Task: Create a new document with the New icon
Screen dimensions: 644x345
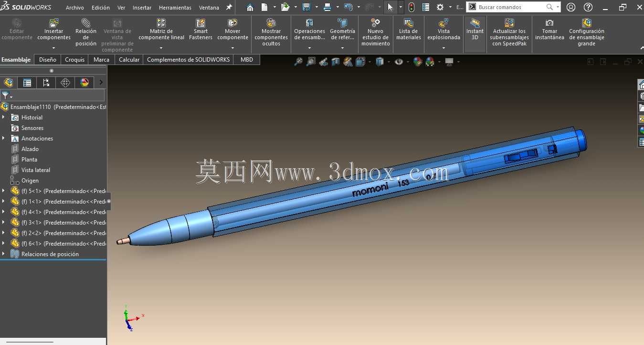Action: pyautogui.click(x=264, y=7)
